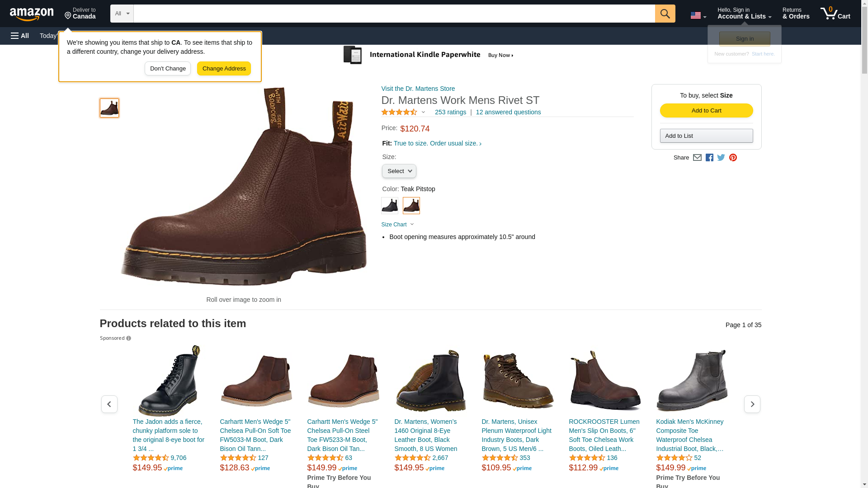Open the Returns & Orders menu item
The image size is (868, 488).
(796, 14)
